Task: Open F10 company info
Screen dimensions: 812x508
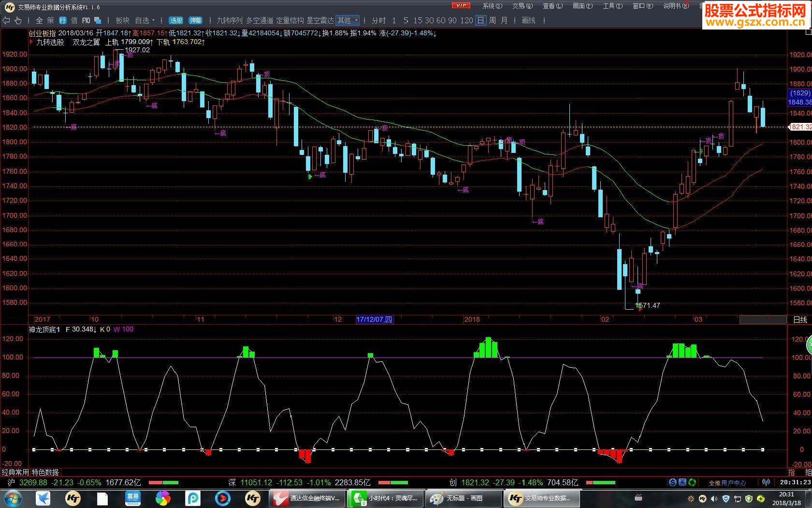Action: click(x=86, y=20)
